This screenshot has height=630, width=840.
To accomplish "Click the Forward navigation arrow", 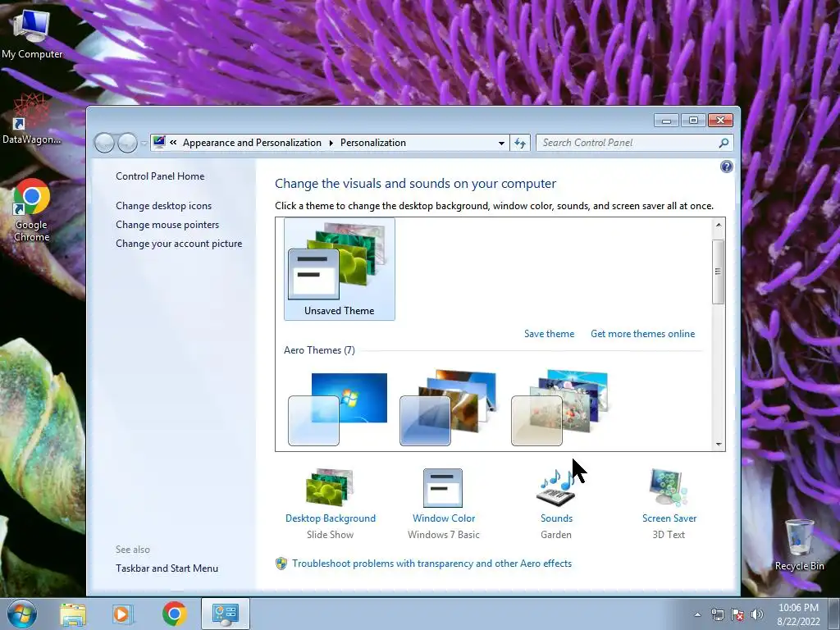I will (127, 143).
